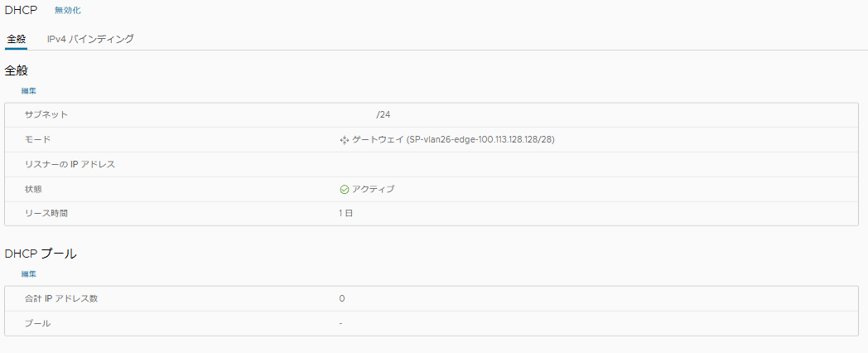The width and height of the screenshot is (868, 353).
Task: Switch to the IPv4 バインディング tab
Action: coord(90,39)
